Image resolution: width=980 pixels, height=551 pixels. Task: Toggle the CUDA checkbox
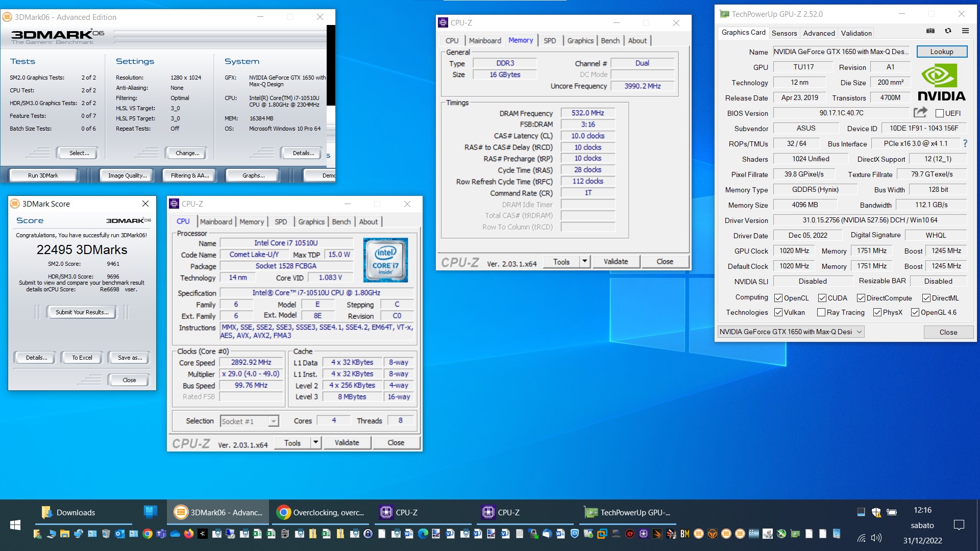point(822,298)
